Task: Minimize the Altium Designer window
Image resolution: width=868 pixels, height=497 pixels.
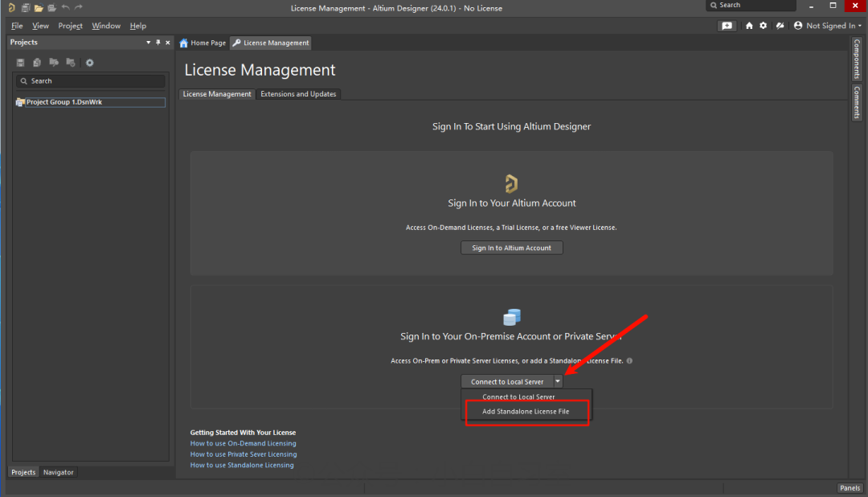Action: (811, 6)
